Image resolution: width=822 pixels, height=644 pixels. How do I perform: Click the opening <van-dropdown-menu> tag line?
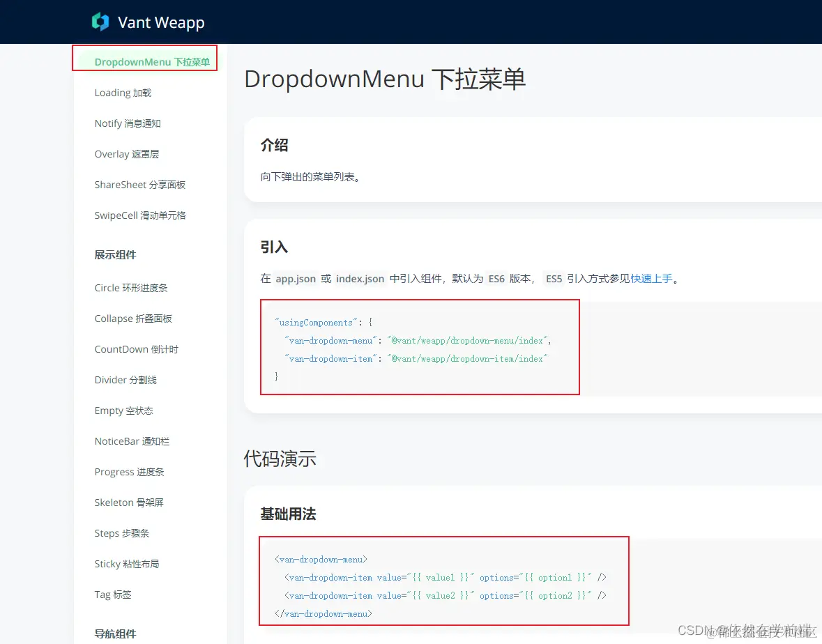point(321,559)
